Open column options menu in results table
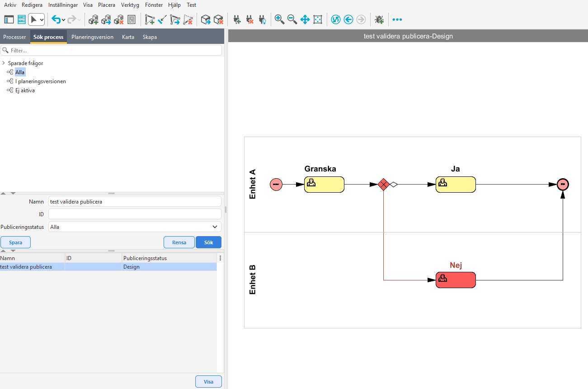Image resolution: width=588 pixels, height=389 pixels. [220, 258]
